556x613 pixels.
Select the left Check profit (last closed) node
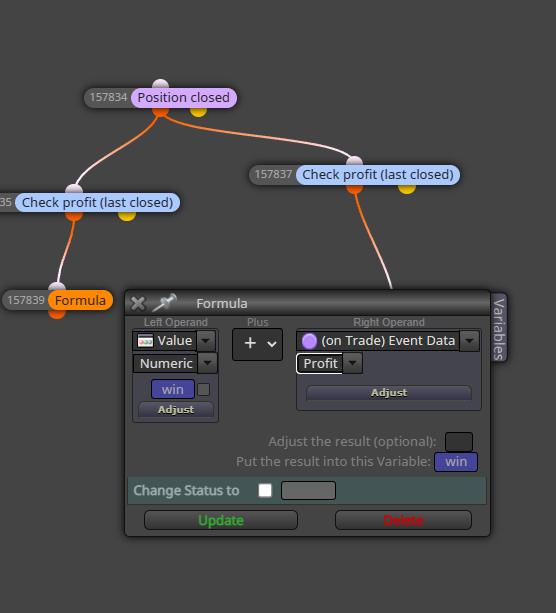pos(97,203)
